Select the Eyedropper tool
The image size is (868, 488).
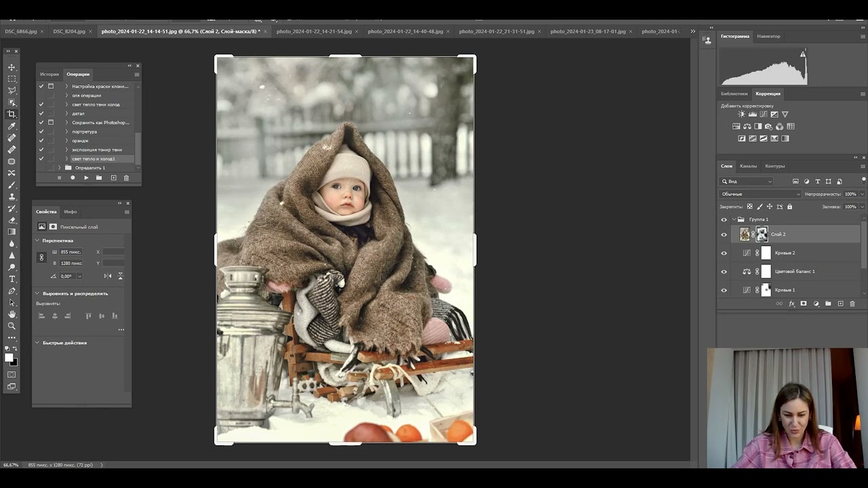click(x=12, y=126)
